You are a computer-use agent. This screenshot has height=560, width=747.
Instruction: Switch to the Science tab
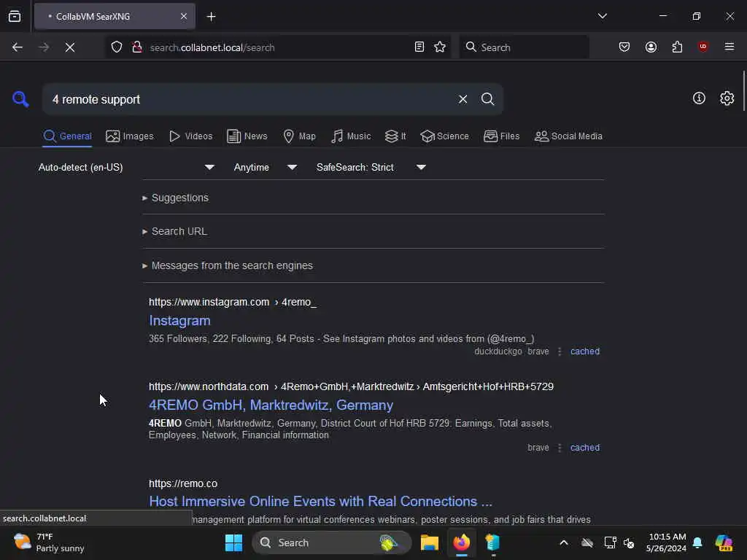coord(444,136)
